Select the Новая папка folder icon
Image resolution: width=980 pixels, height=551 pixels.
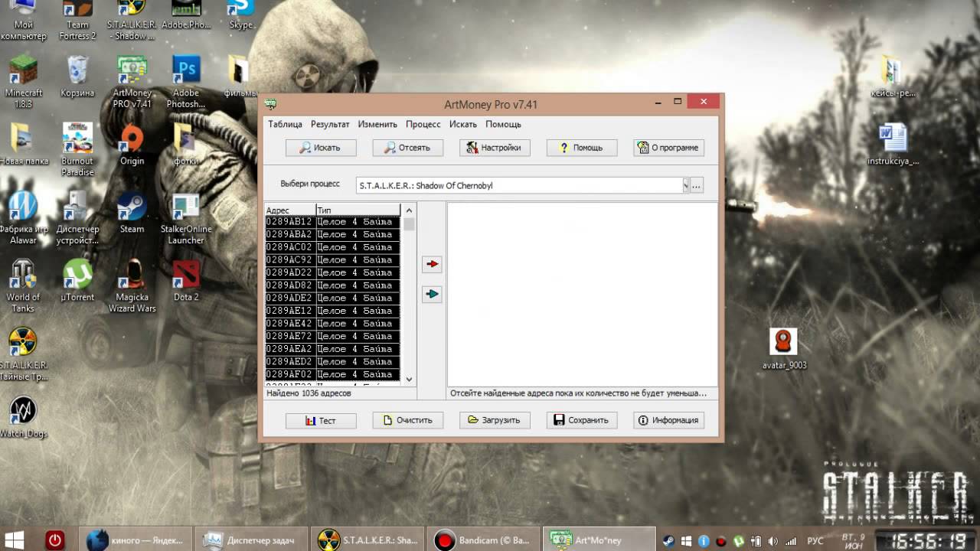[23, 145]
